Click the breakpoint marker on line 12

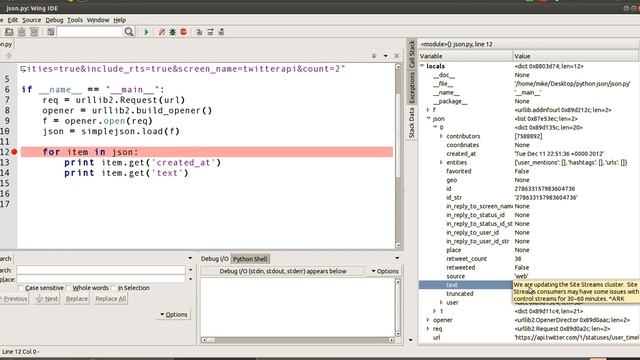tap(14, 152)
